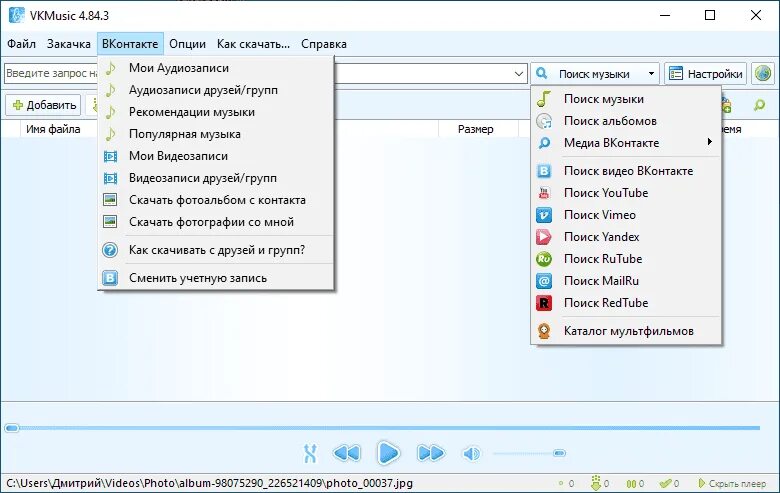Choose Популярная музыка in the menu

tap(215, 134)
